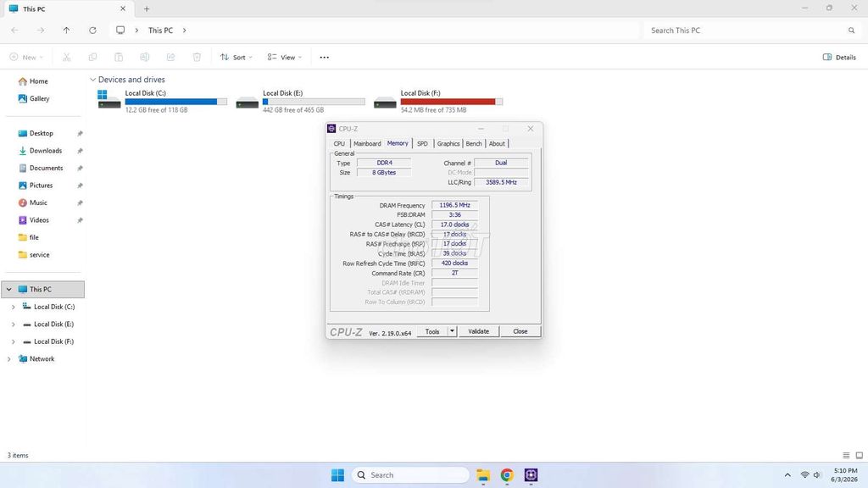The width and height of the screenshot is (868, 488).
Task: Switch to large thumbnails view layout
Action: pos(860,455)
